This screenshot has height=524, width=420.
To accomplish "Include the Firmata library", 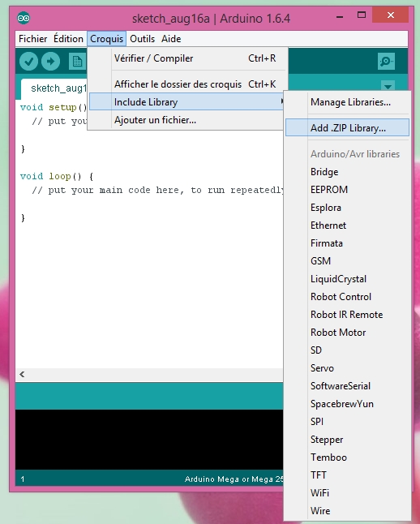I will click(347, 243).
